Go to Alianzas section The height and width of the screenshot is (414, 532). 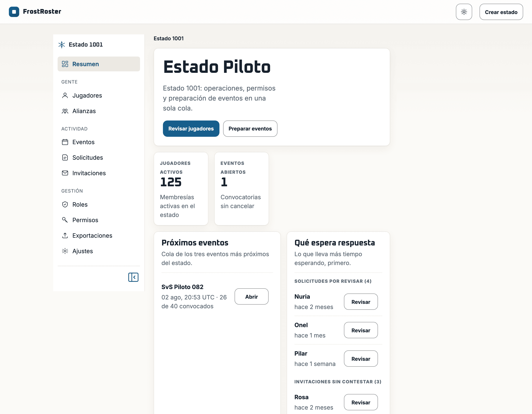click(x=99, y=111)
